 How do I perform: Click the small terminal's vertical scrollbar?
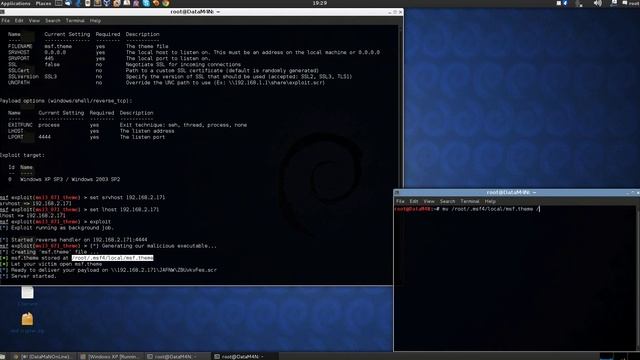coord(638,278)
